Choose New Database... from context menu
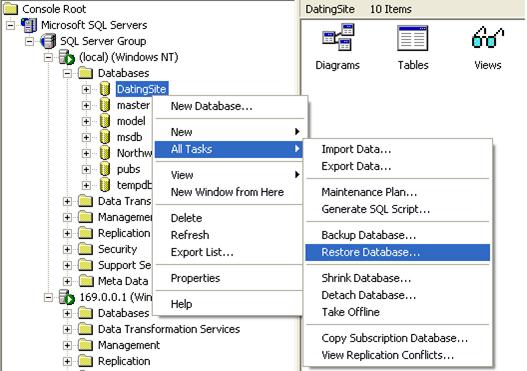The height and width of the screenshot is (371, 527). click(x=229, y=106)
